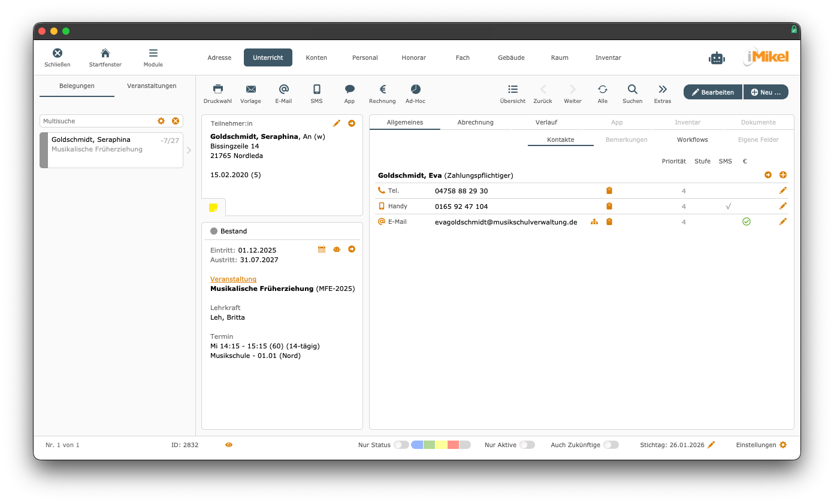Image resolution: width=834 pixels, height=504 pixels.
Task: Expand the Extras double-chevron menu
Action: click(662, 89)
